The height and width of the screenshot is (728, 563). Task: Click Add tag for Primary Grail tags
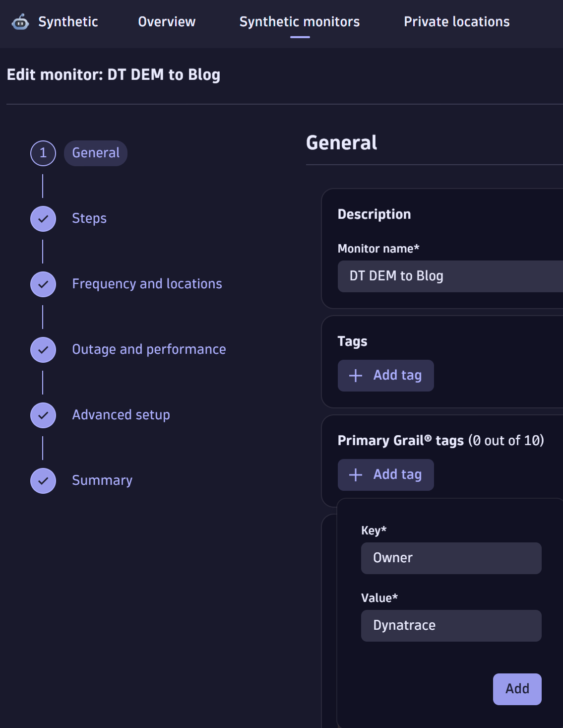(386, 474)
